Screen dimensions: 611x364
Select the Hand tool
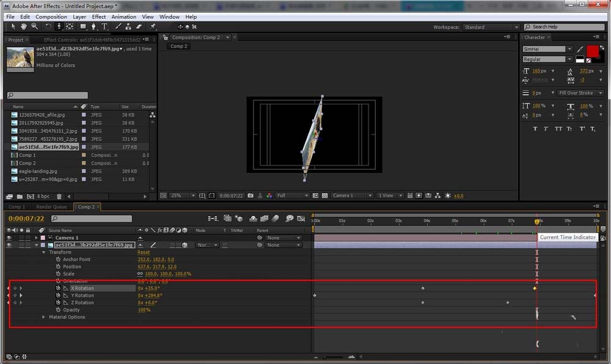(24, 26)
